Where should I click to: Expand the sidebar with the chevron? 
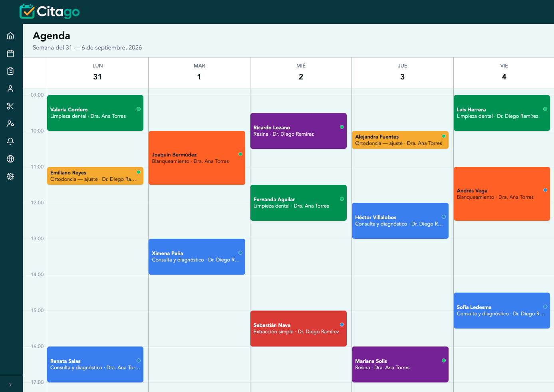pos(10,385)
